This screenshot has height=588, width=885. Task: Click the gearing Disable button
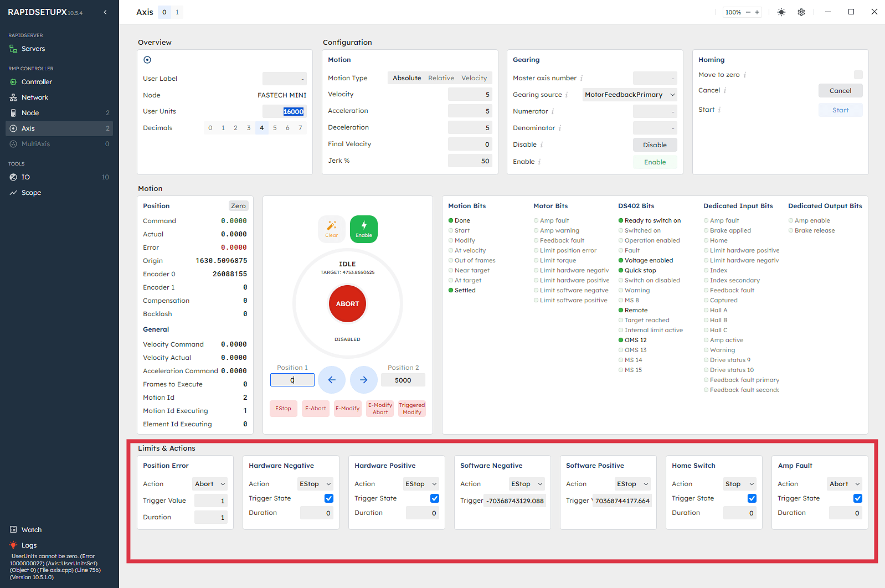point(655,145)
